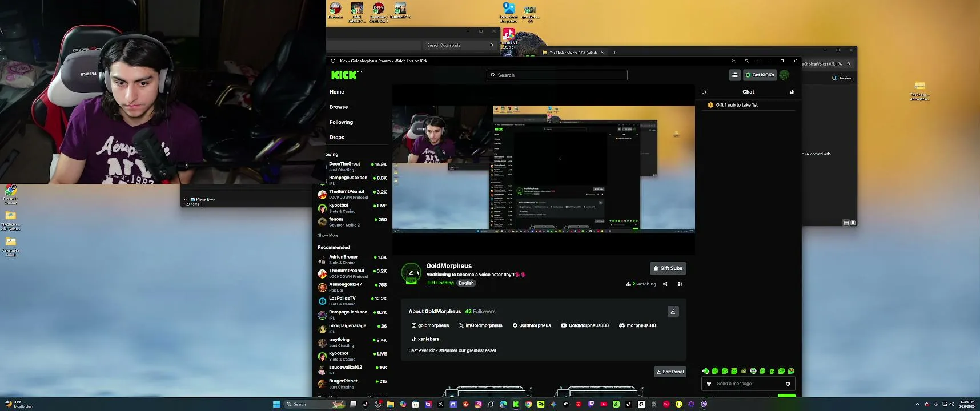Open the Facebook link GoldMorpheus
This screenshot has width=980, height=411.
pos(532,325)
